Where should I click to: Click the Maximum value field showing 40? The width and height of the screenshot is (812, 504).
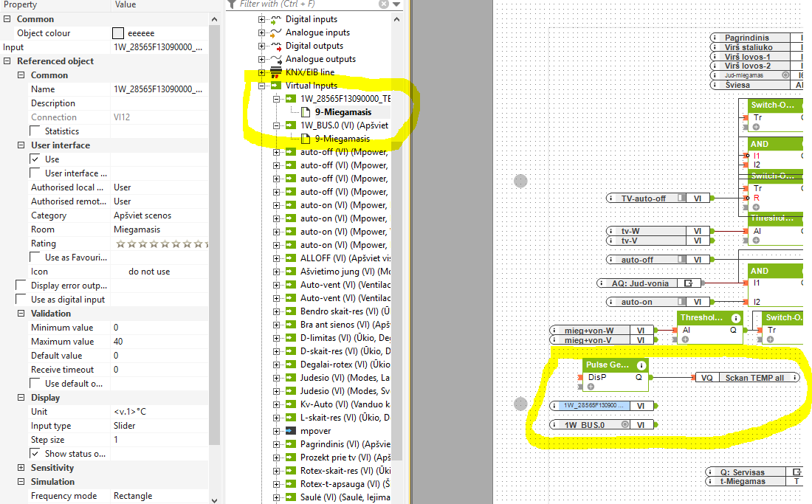(x=159, y=342)
